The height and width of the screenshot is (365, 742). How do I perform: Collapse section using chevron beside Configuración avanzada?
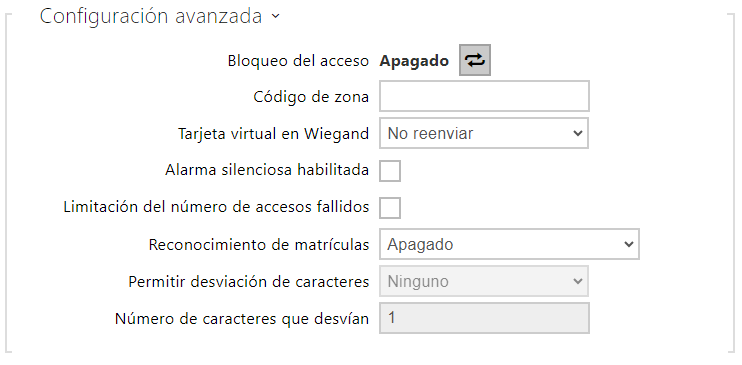(x=276, y=17)
